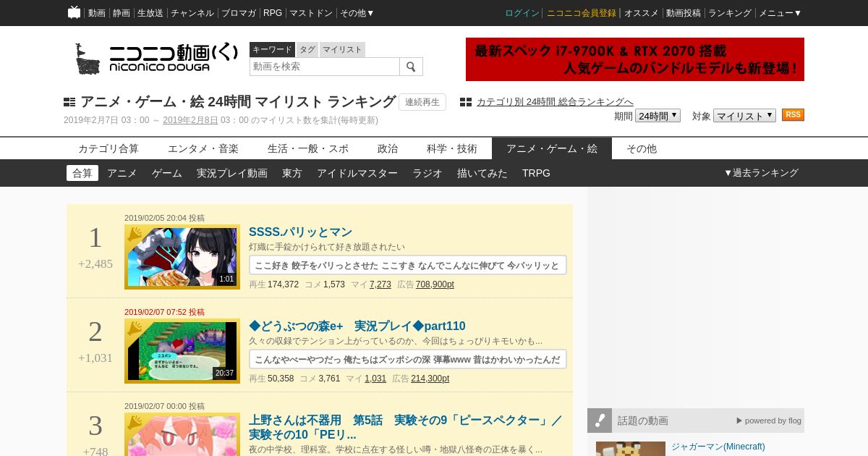Click the megaphone badge on 上野さんは不器用 thumbnail
868x456 pixels.
point(135,423)
